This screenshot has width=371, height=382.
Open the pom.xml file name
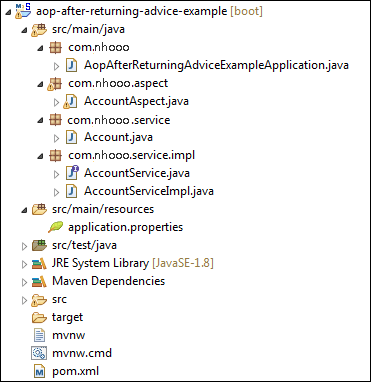[x=75, y=371]
